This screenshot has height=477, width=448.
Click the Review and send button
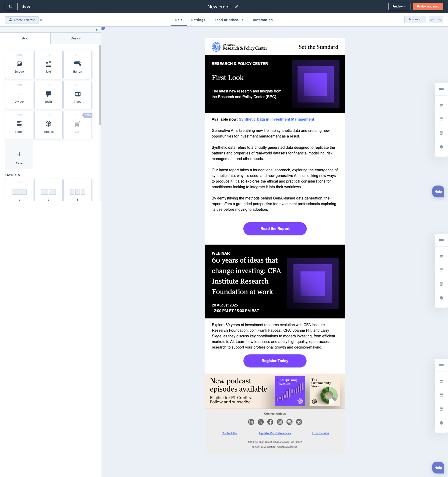tap(428, 7)
